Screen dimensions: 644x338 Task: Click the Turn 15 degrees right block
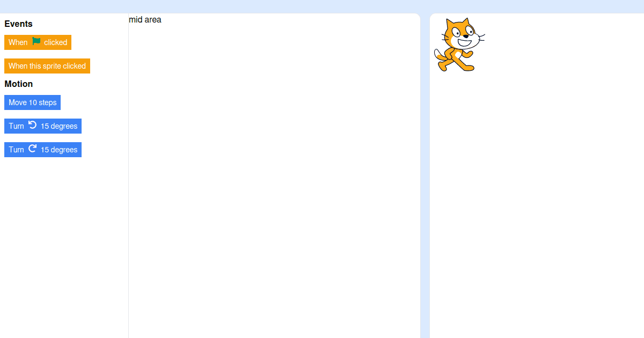[43, 149]
